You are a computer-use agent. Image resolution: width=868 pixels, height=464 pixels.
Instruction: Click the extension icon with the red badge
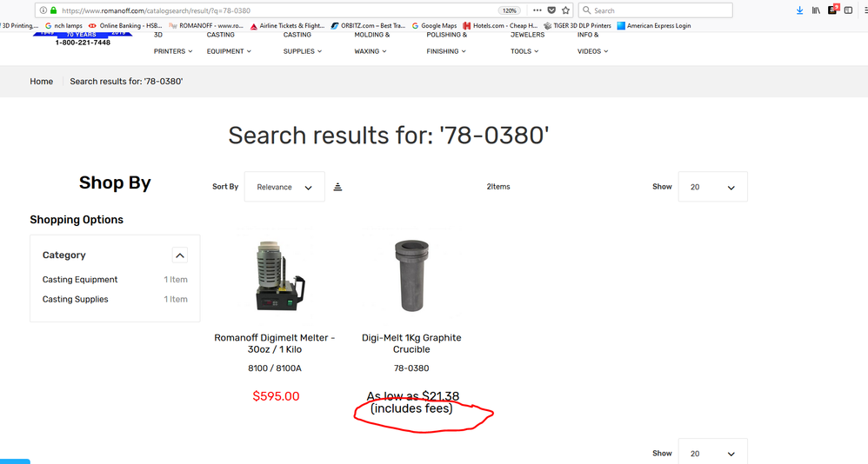pyautogui.click(x=833, y=10)
